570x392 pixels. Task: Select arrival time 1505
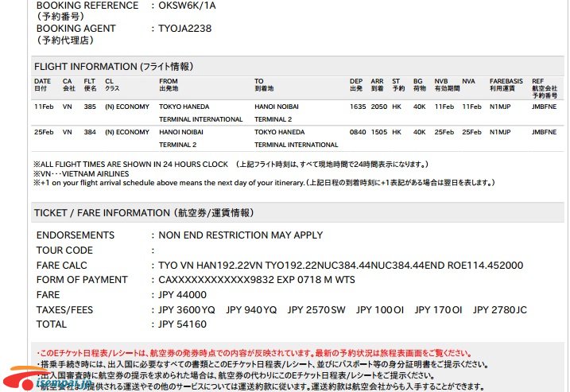[378, 132]
